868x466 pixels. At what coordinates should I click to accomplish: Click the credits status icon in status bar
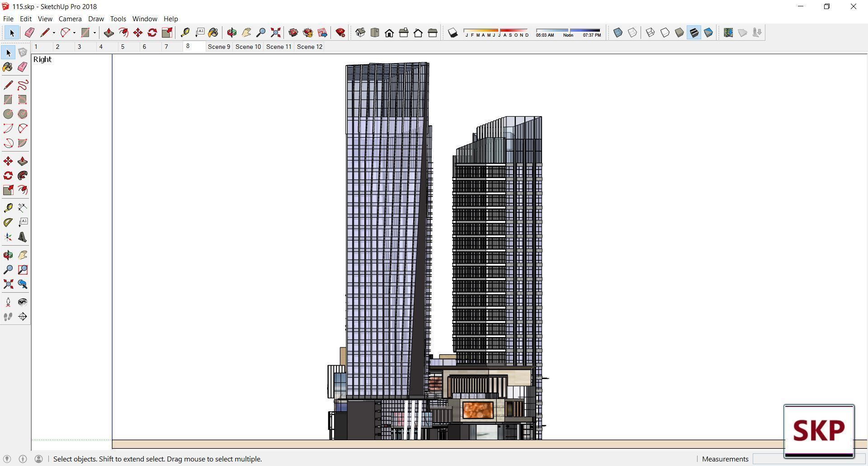tap(23, 459)
